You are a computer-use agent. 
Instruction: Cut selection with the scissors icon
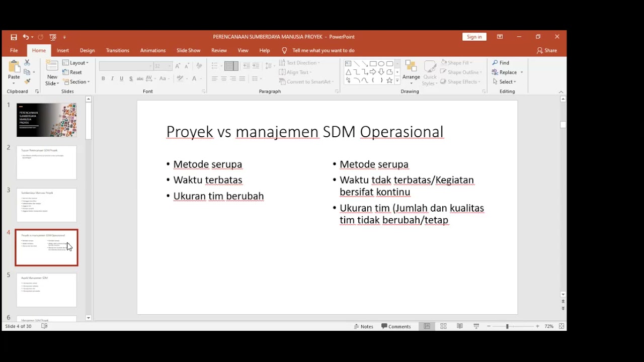(27, 62)
